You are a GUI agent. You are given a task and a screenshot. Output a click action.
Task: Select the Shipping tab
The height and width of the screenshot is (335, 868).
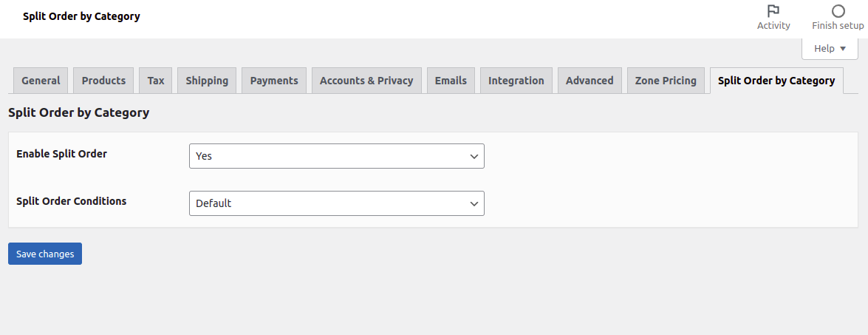click(x=207, y=81)
